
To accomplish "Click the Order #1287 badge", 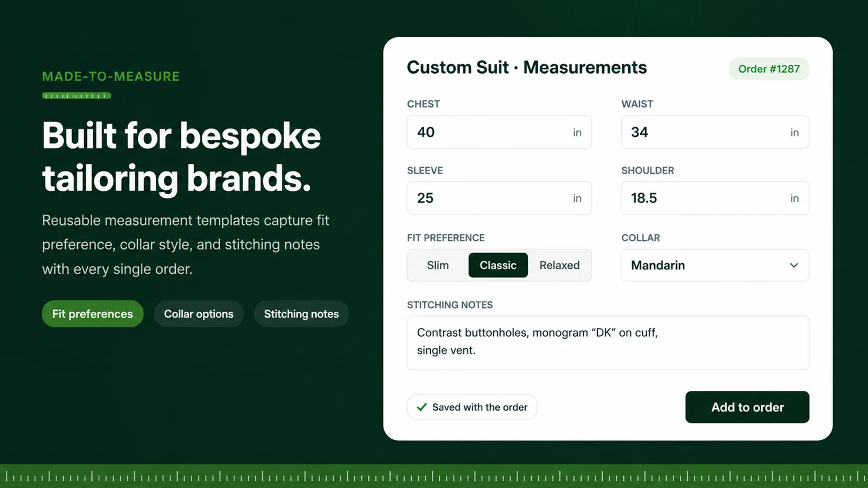I will coord(769,69).
